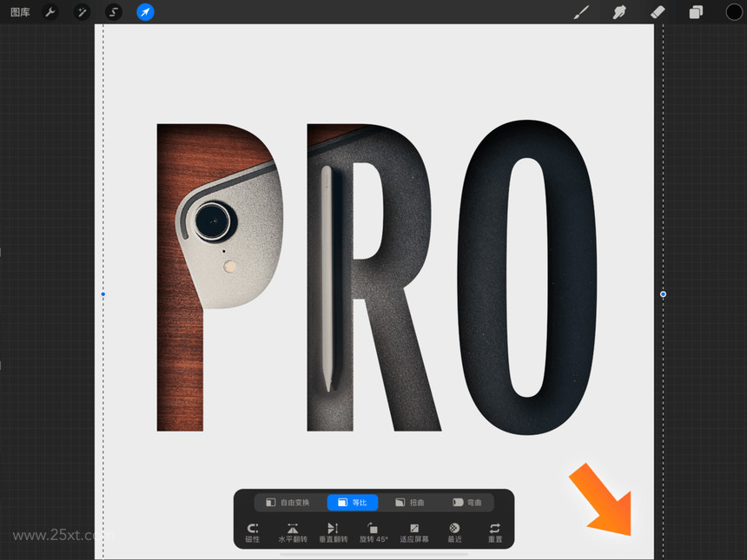
Task: Select the Smudge tool
Action: click(x=619, y=12)
